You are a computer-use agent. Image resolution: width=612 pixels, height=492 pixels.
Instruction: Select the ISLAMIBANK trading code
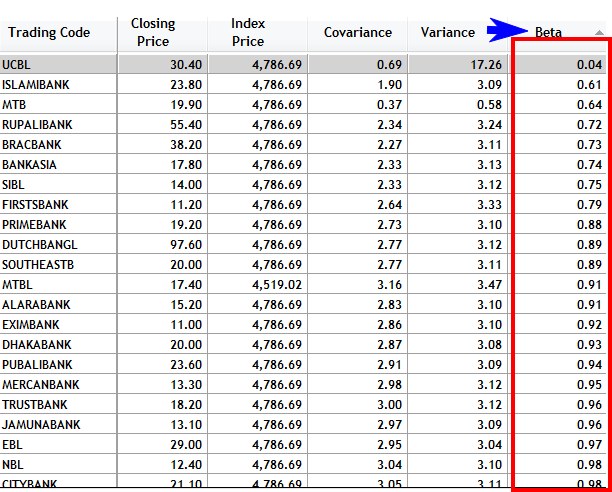(x=36, y=85)
